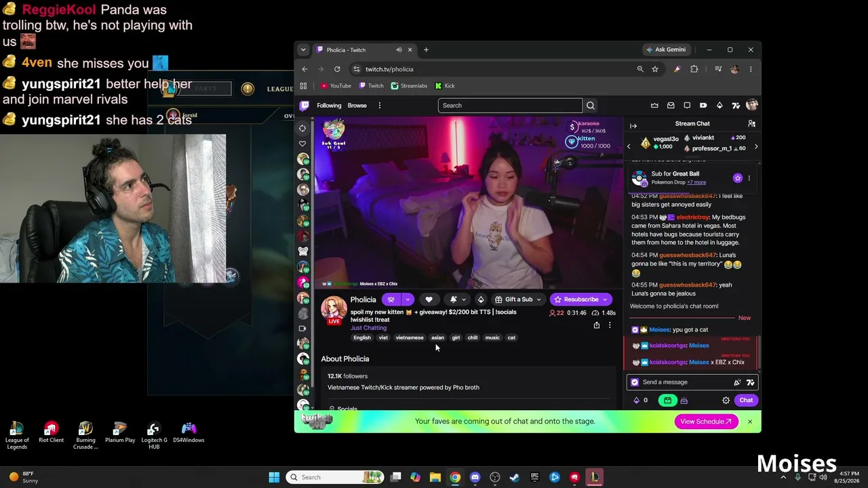Click the Twitch search input field
This screenshot has height=488, width=868.
click(x=510, y=105)
